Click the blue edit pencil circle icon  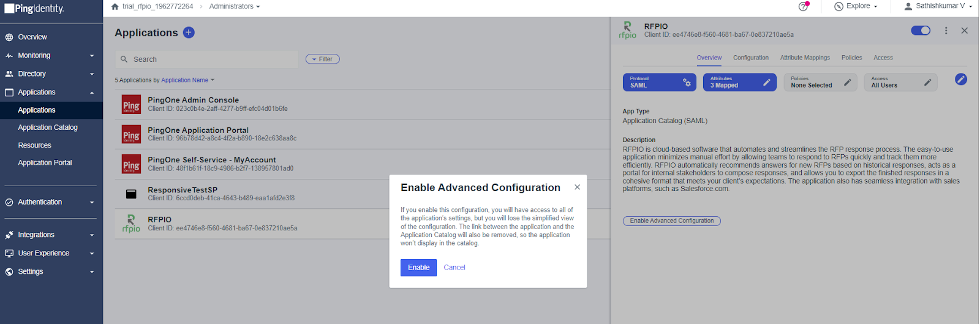[961, 79]
